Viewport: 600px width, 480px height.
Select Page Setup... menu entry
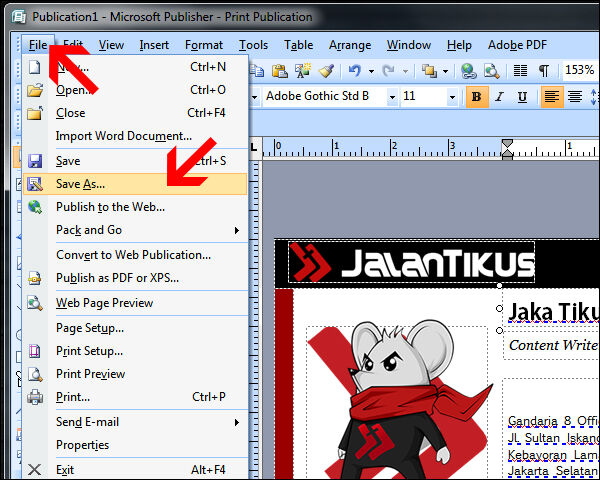[135, 328]
